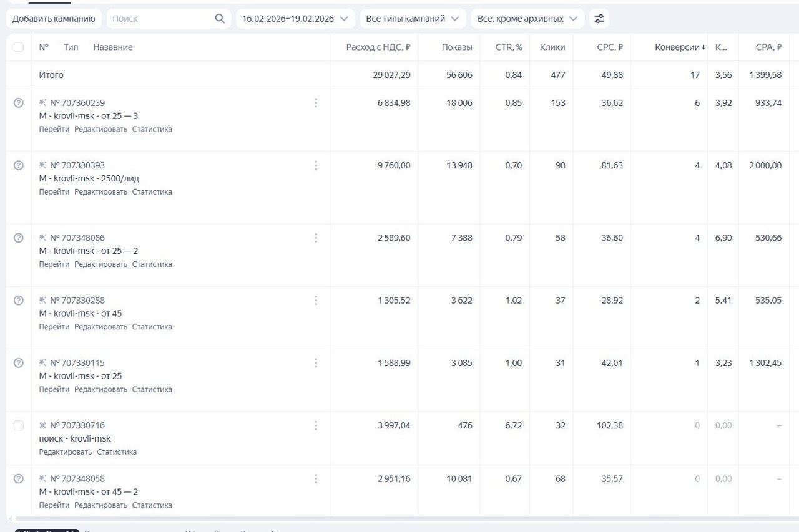Screen dimensions: 799x532
Task: Check the box for campaign 707330716
Action: click(x=19, y=425)
